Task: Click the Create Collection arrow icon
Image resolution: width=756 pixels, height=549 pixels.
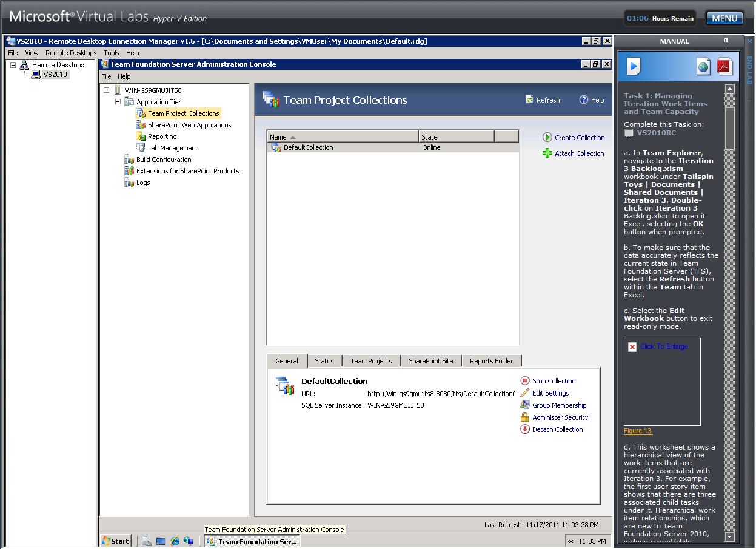Action: [546, 137]
